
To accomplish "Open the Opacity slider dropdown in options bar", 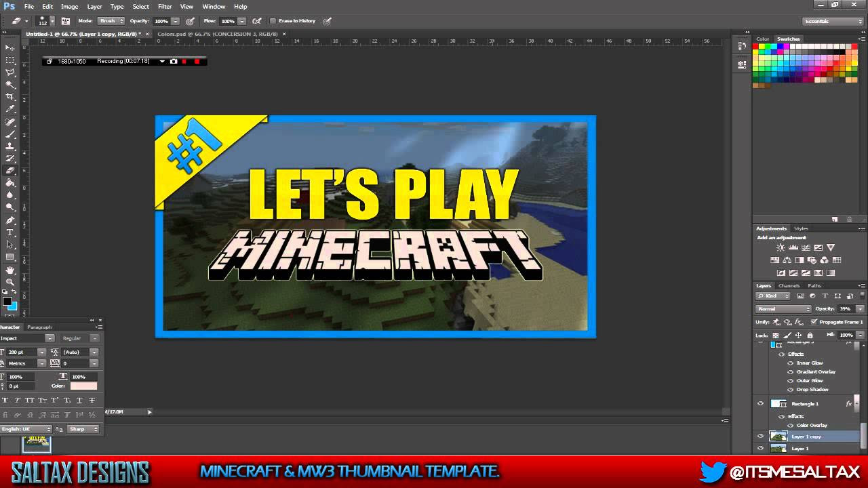I will tap(176, 21).
